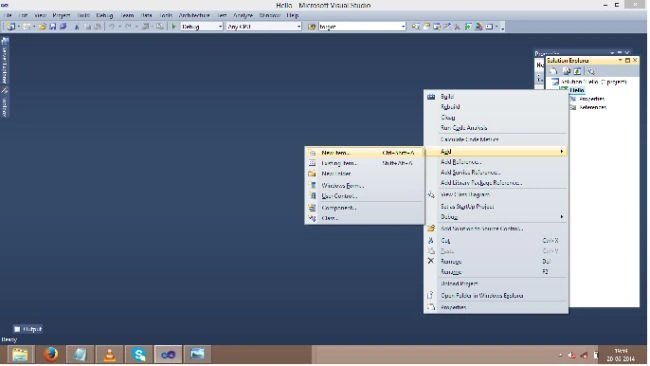The height and width of the screenshot is (366, 650).
Task: Click the Save All toolbar icon
Action: (63, 27)
